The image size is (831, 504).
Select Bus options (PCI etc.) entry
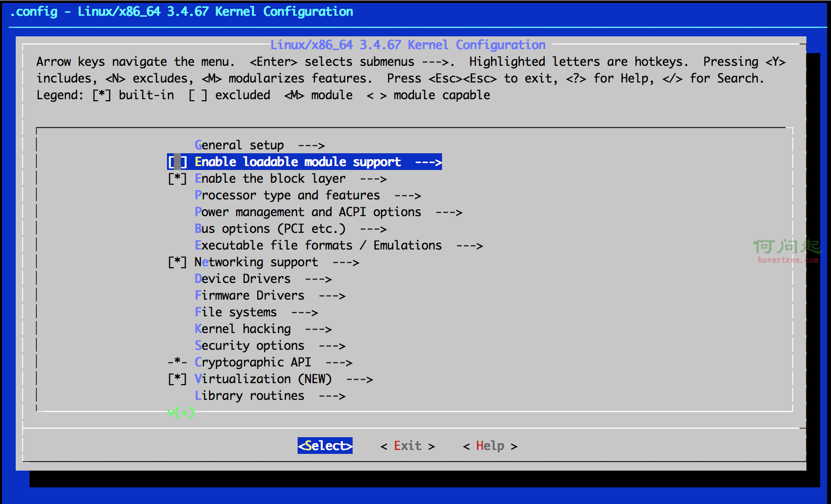[270, 229]
